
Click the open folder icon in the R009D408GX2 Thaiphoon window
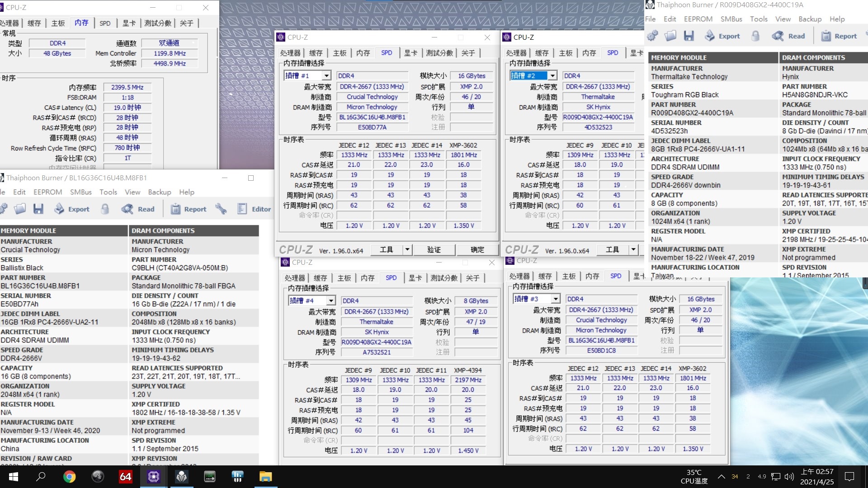tap(670, 36)
